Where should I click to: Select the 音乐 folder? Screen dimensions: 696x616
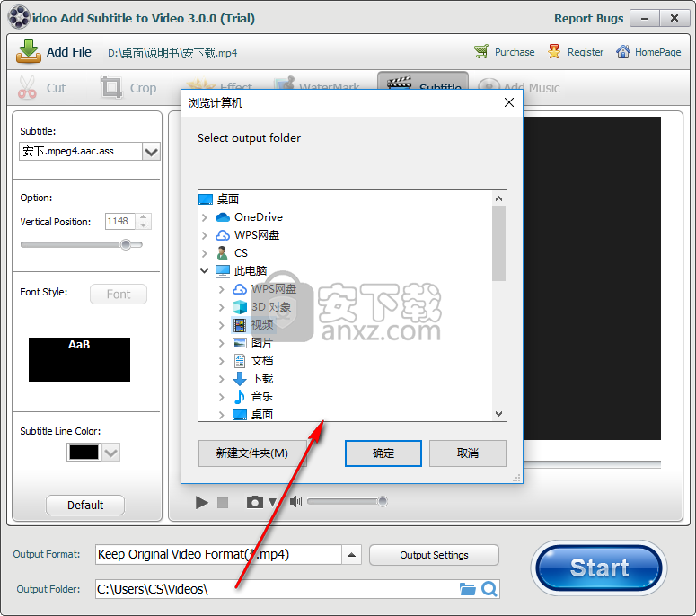[262, 396]
